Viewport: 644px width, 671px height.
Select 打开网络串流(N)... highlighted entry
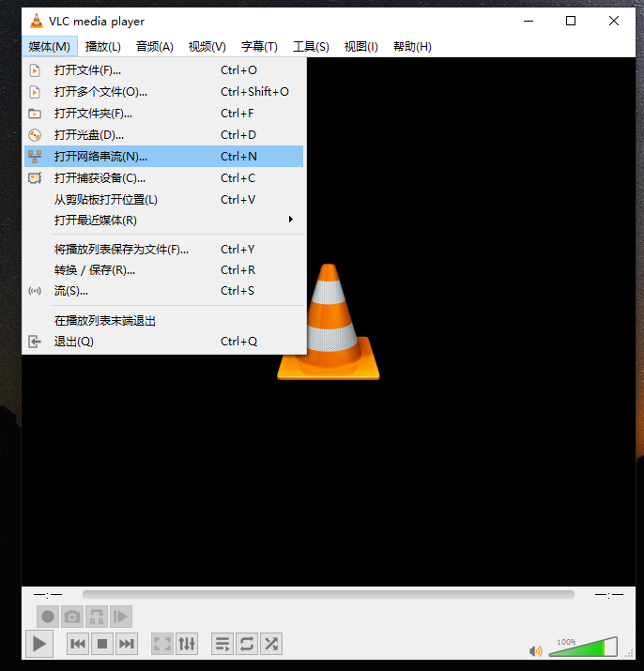tap(164, 156)
